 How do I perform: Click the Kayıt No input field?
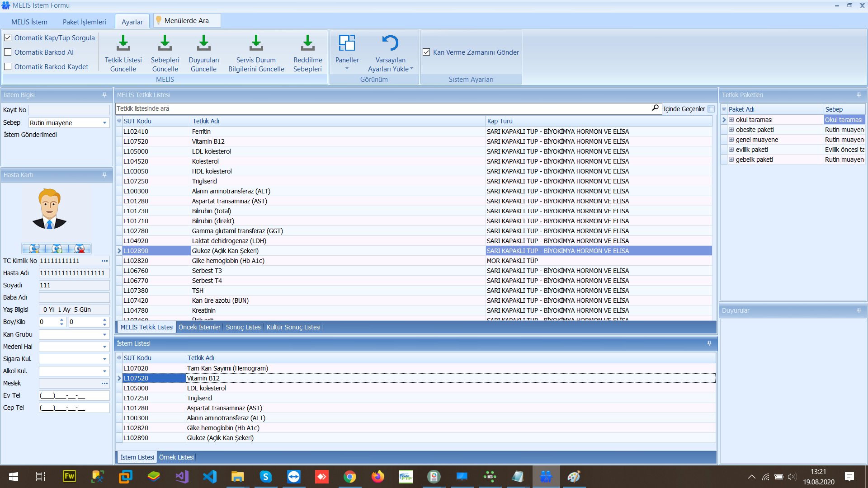tap(69, 110)
